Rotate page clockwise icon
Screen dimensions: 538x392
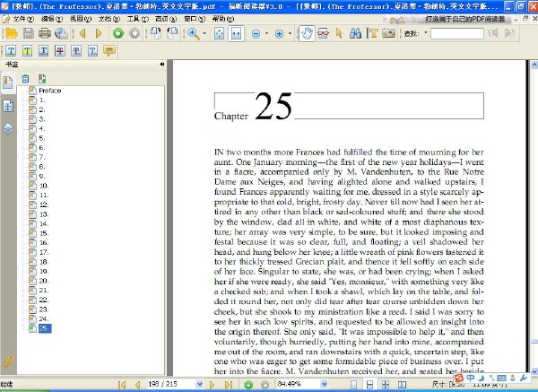[x=172, y=33]
